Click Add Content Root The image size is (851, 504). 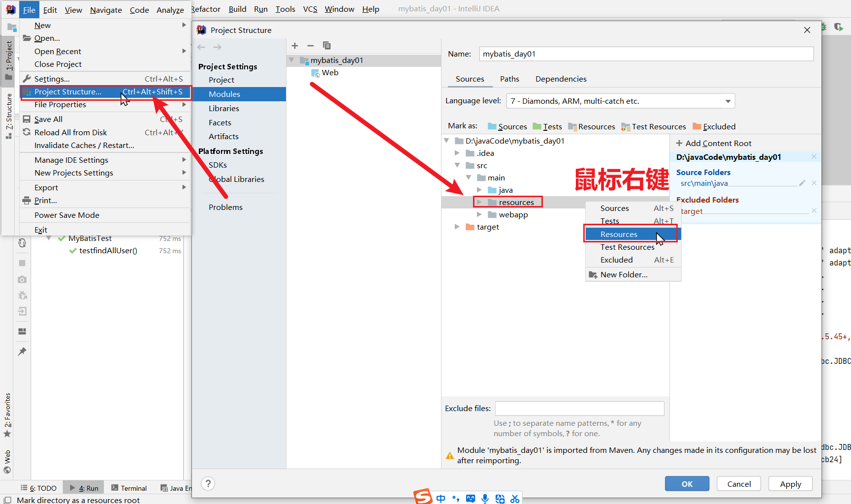pyautogui.click(x=714, y=143)
